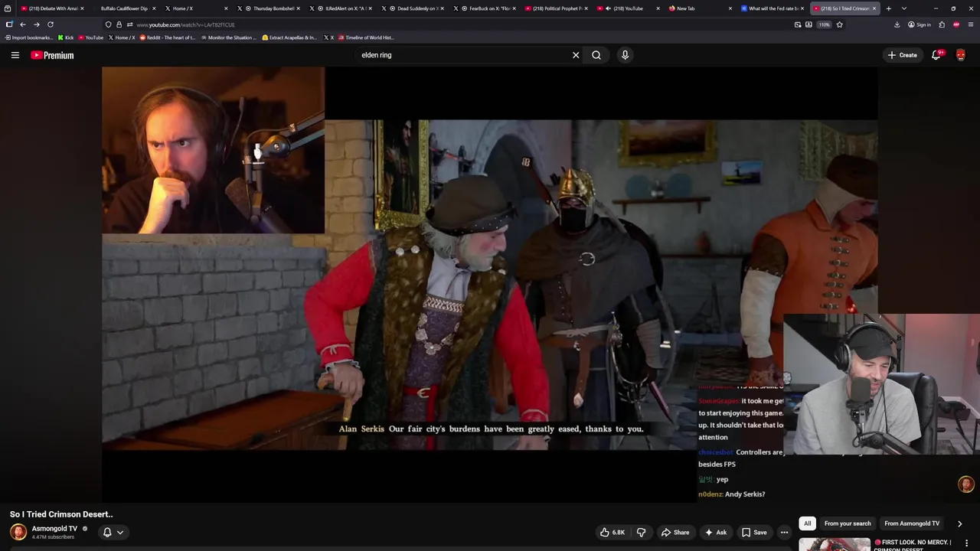The height and width of the screenshot is (551, 980).
Task: Open the 110% zoom level indicator
Action: point(824,24)
